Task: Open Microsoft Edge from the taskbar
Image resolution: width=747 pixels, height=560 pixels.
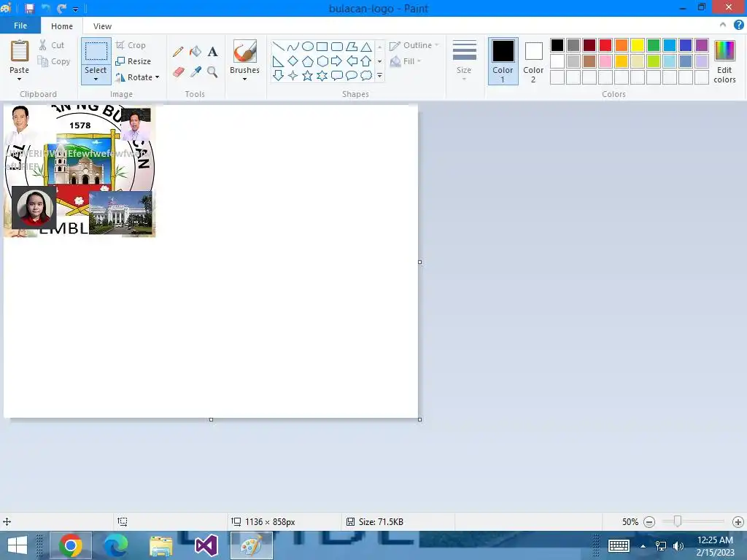Action: click(x=116, y=545)
